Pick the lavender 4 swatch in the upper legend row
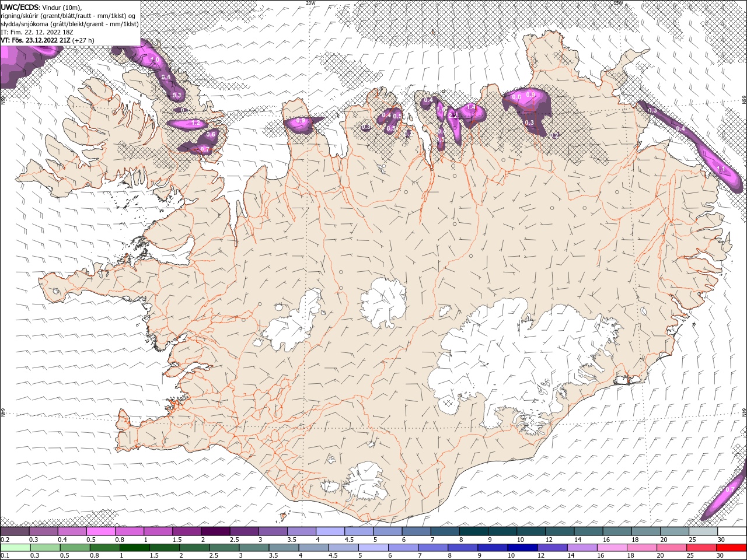Viewport: 747px width, 560px height. click(330, 531)
